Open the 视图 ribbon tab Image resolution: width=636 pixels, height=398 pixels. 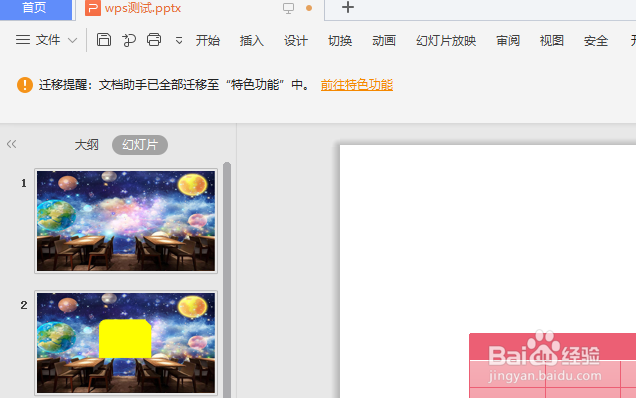click(552, 41)
